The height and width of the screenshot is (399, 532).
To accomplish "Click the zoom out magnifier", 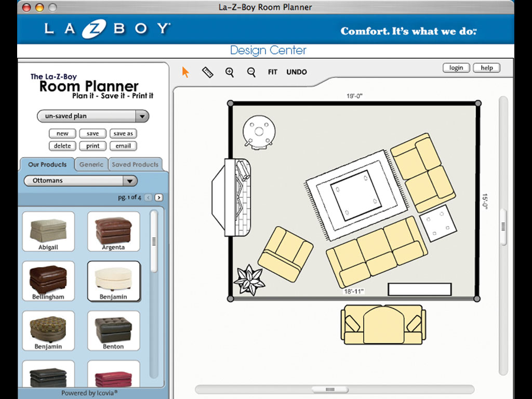I will 251,72.
